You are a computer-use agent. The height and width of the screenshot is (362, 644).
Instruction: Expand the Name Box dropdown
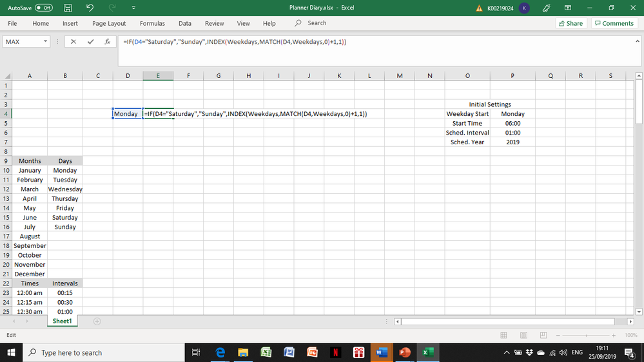pos(45,41)
